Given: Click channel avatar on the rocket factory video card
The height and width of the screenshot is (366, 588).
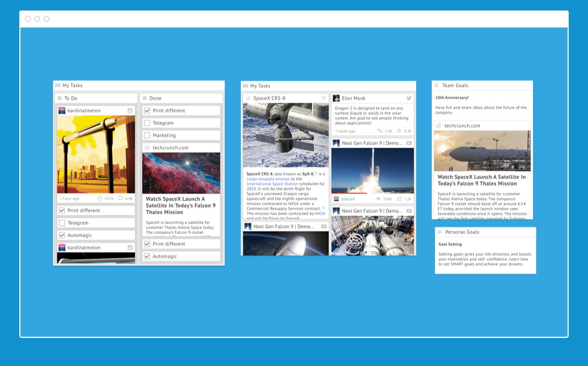Looking at the screenshot, I should tap(336, 211).
